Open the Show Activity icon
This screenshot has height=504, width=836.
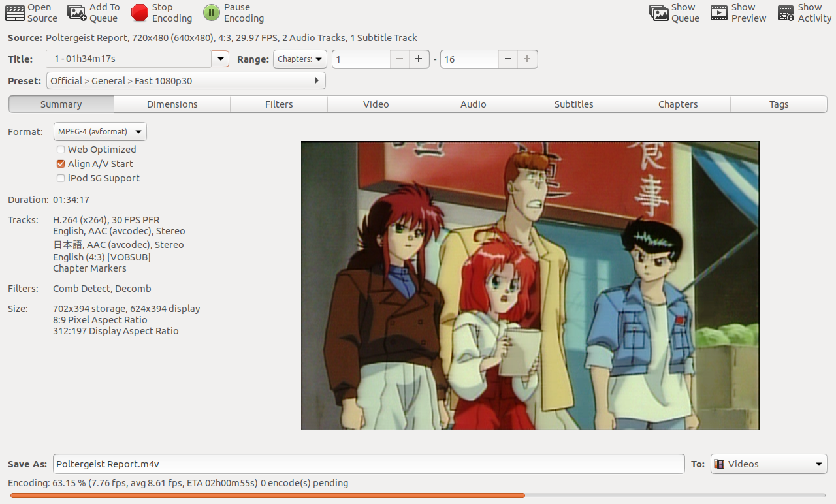pyautogui.click(x=786, y=12)
